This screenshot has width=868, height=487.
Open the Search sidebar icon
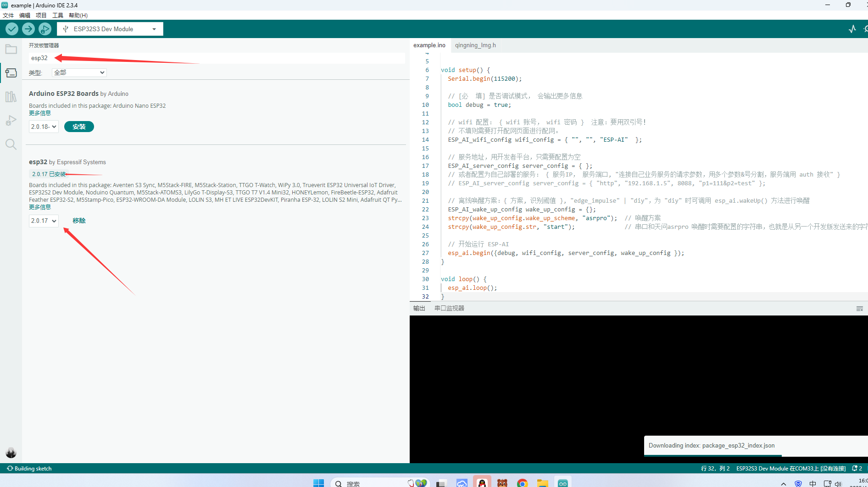(11, 144)
